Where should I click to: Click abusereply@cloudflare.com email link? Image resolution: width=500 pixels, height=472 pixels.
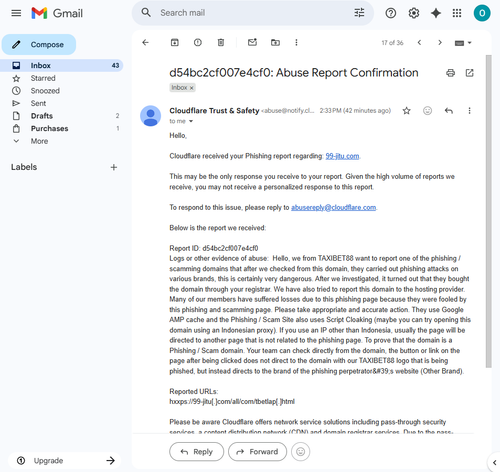point(333,207)
